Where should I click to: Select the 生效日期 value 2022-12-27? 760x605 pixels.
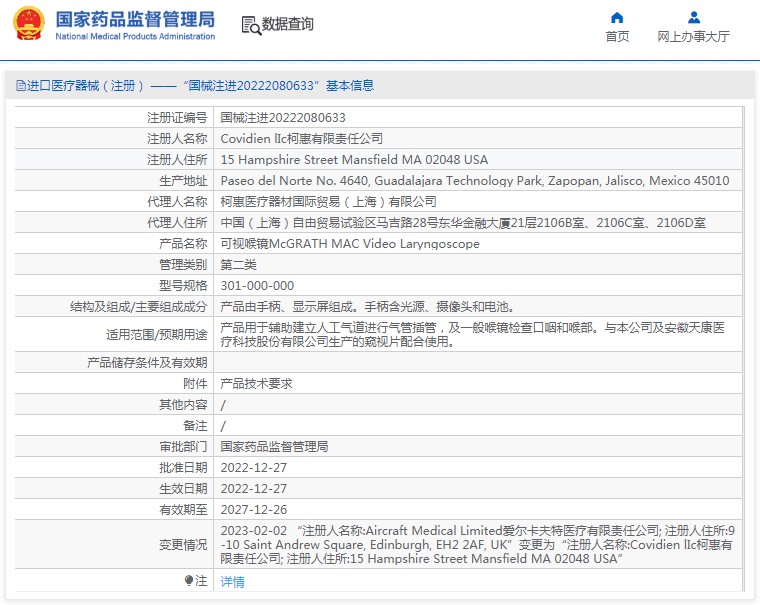coord(253,489)
